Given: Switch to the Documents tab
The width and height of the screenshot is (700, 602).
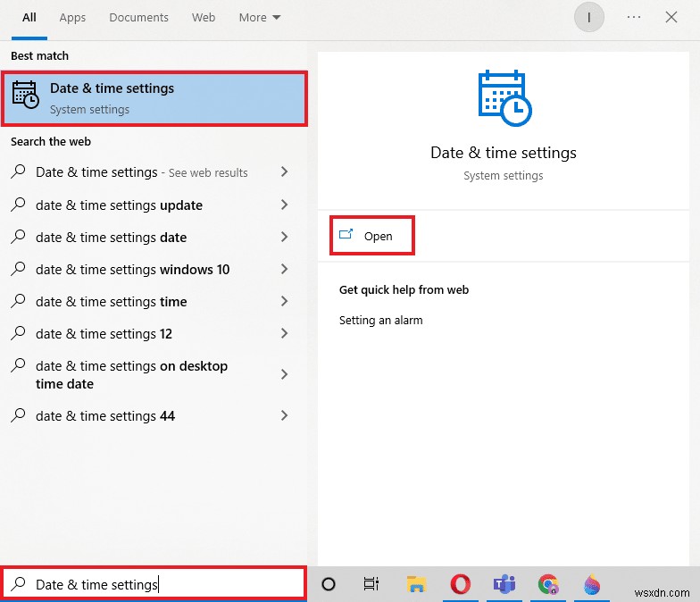Looking at the screenshot, I should pos(139,18).
